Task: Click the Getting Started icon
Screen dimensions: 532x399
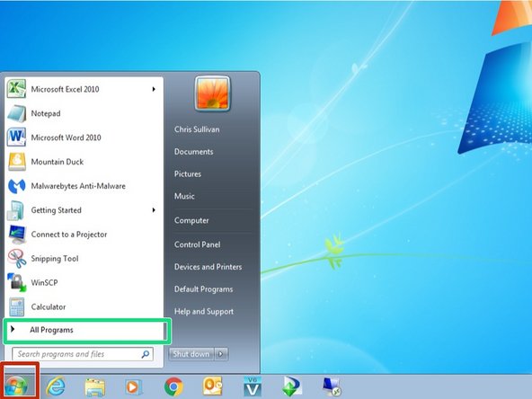Action: tap(15, 210)
